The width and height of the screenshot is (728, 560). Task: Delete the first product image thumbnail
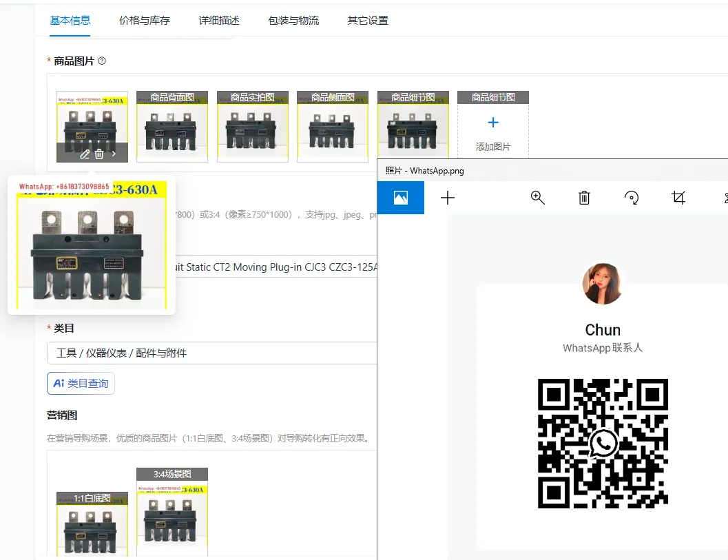[99, 154]
